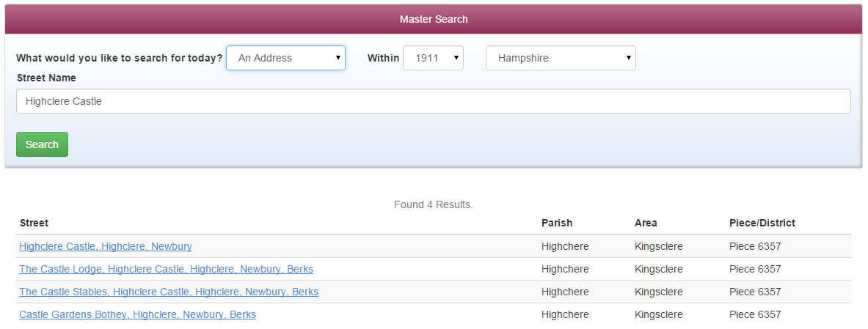Select Piece 6357 in the first result row
The height and width of the screenshot is (329, 868).
(755, 247)
